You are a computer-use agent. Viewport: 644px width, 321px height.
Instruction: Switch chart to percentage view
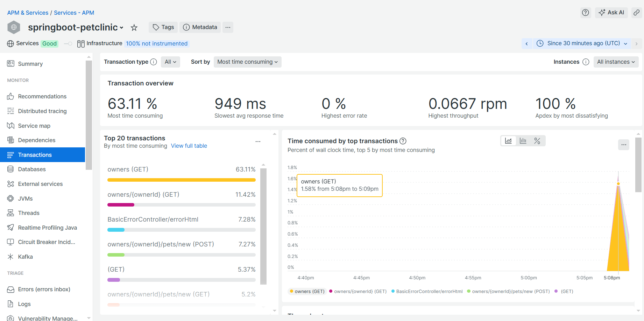pos(537,141)
